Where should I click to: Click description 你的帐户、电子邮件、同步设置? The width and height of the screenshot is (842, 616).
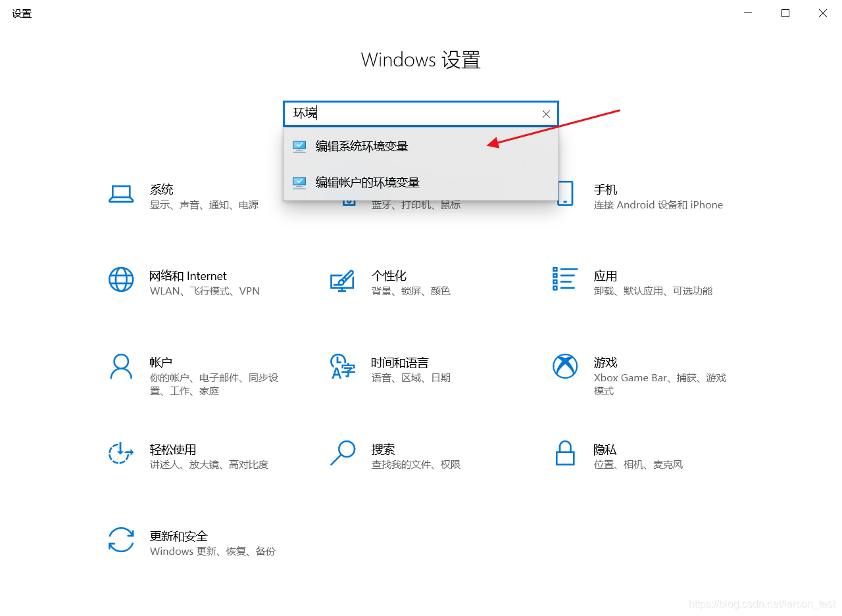click(x=214, y=385)
